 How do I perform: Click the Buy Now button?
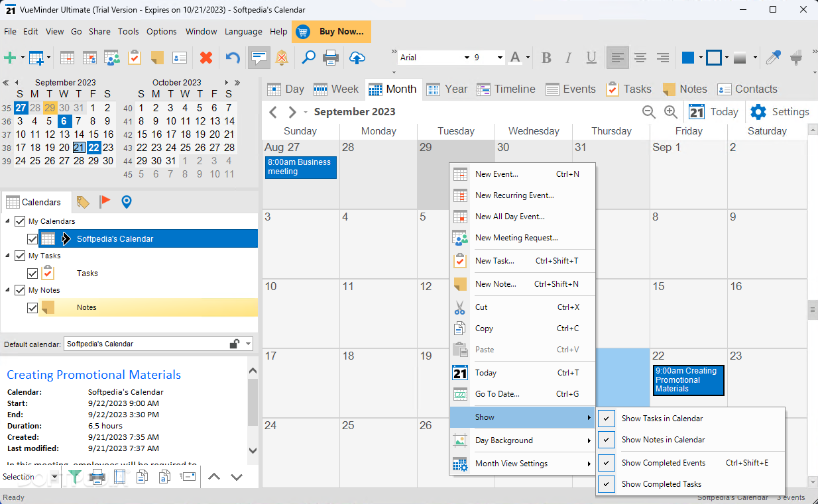pyautogui.click(x=331, y=31)
